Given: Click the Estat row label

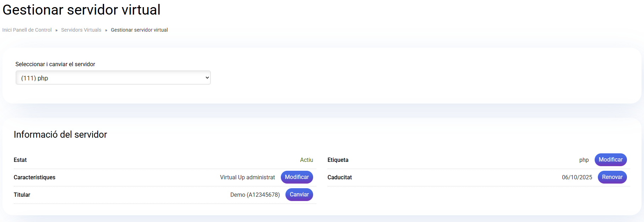Looking at the screenshot, I should [x=20, y=160].
